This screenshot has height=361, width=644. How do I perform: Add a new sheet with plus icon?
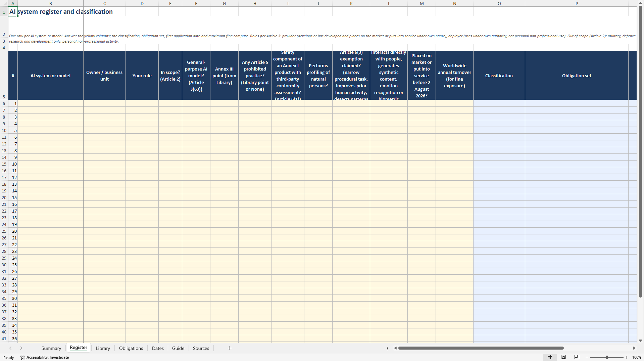point(230,348)
